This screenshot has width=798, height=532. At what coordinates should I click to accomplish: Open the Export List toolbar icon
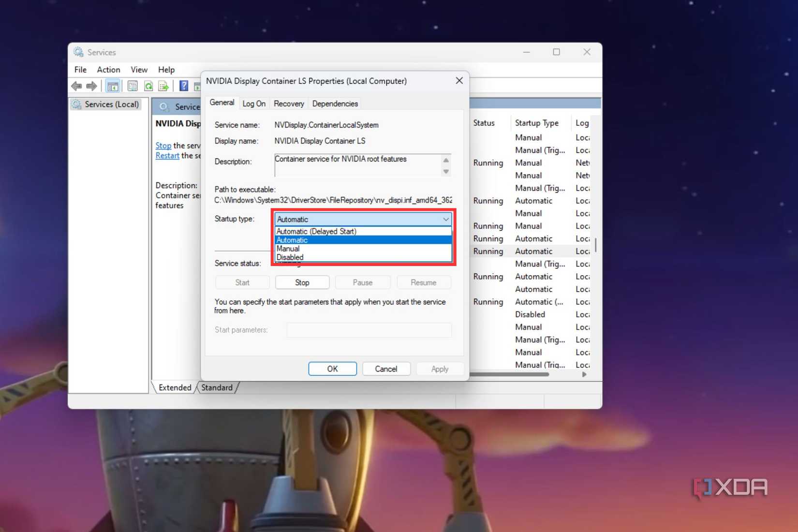coord(163,86)
